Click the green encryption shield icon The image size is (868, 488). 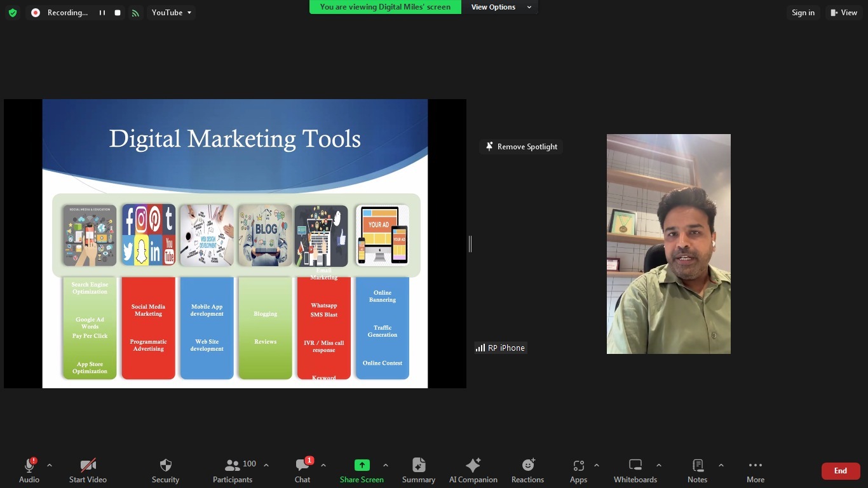click(x=13, y=13)
